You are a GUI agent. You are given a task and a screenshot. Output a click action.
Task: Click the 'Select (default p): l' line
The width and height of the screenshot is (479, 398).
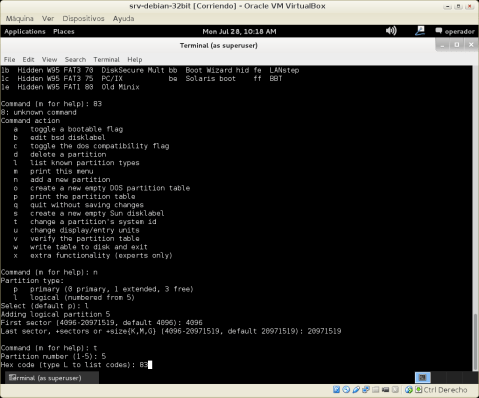(x=45, y=306)
